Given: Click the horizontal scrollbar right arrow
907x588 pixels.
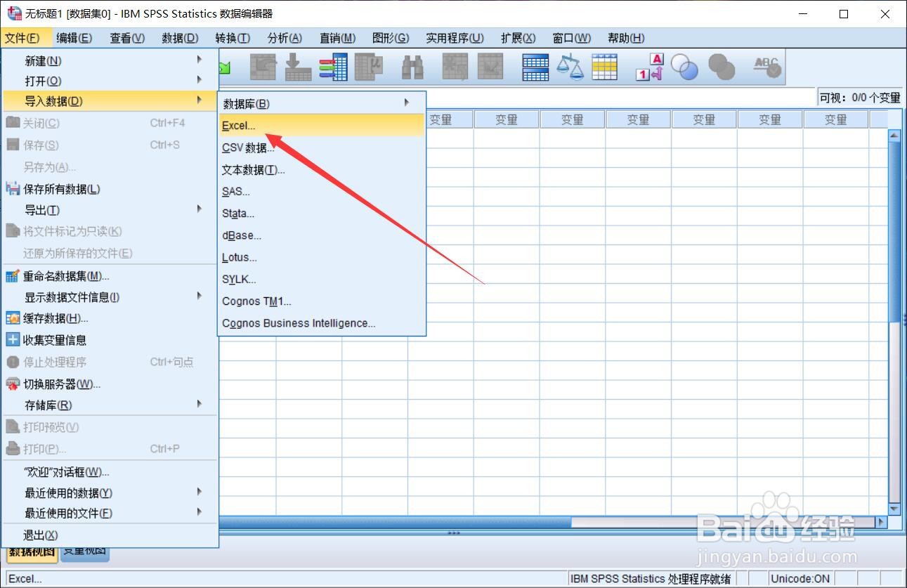Looking at the screenshot, I should [881, 523].
